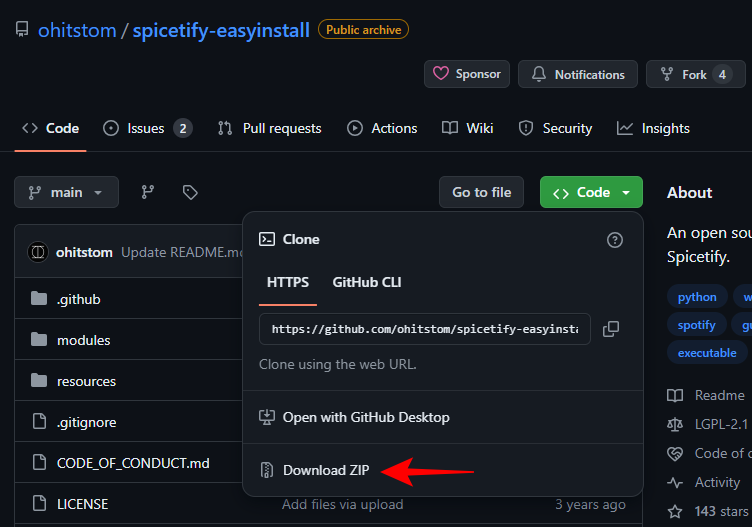Open the Readme link in About
Viewport: 752px width, 527px height.
click(719, 395)
